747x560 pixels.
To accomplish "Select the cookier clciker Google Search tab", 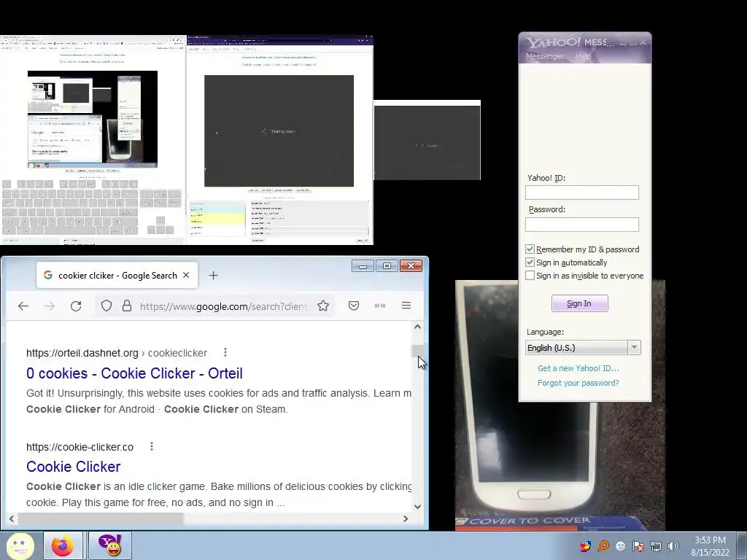I will [117, 275].
